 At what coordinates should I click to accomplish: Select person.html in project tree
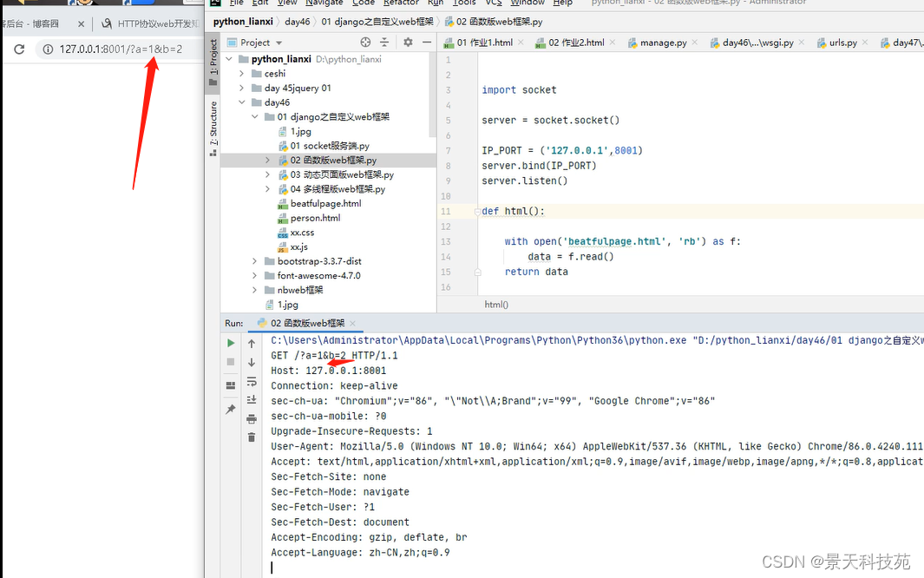tap(315, 218)
